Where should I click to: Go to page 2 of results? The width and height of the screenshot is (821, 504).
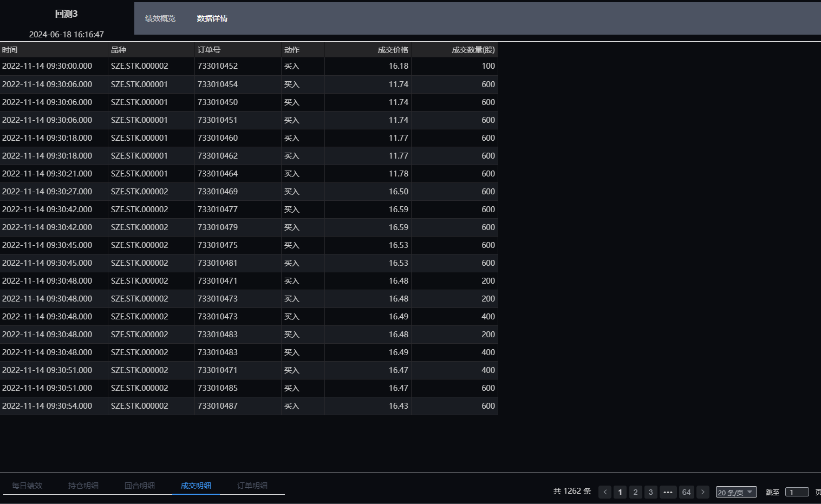pyautogui.click(x=635, y=492)
